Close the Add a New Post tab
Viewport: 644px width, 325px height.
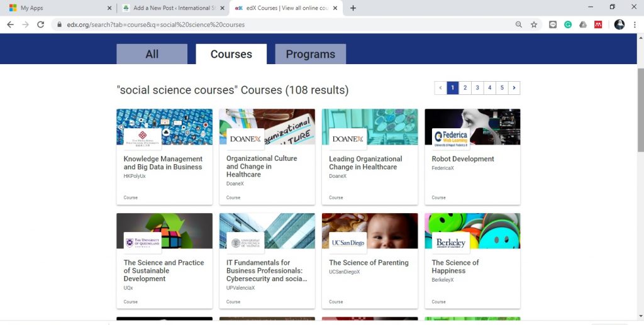(222, 8)
